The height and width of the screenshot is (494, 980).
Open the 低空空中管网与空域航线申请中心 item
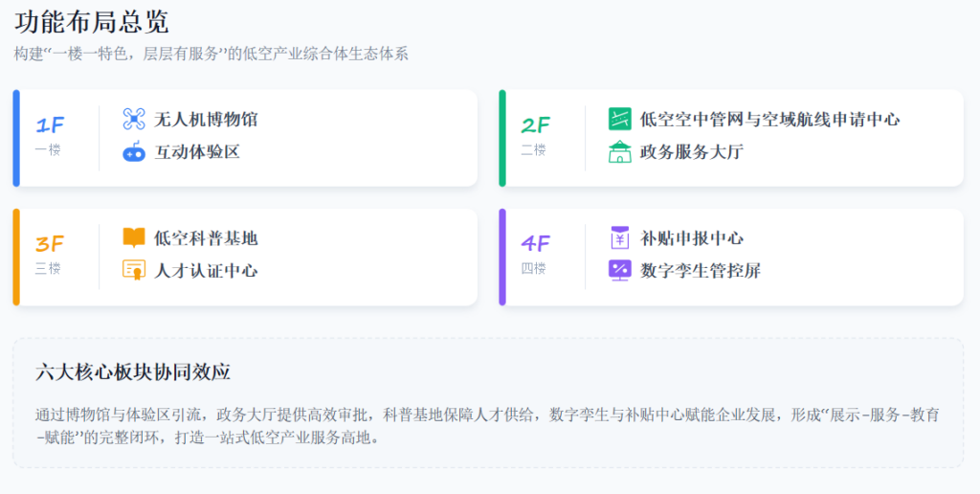pos(769,120)
